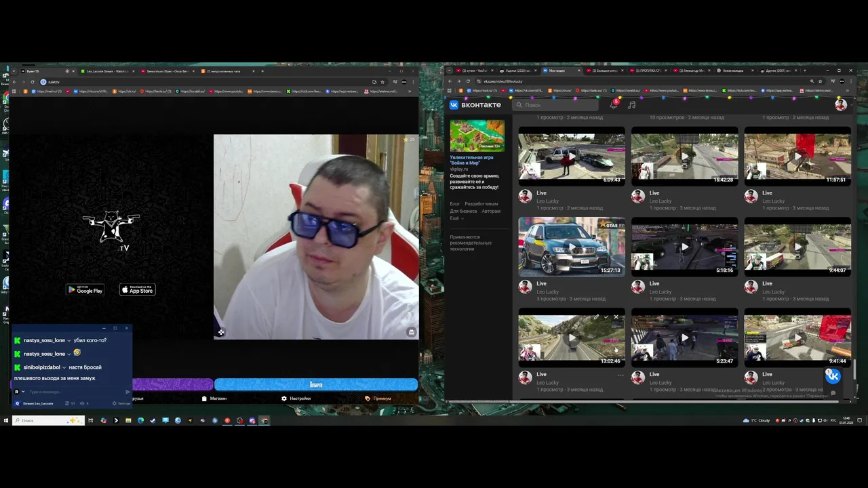Screen dimensions: 868x488
Task: Click the ВКонтакте logo
Action: tap(475, 105)
